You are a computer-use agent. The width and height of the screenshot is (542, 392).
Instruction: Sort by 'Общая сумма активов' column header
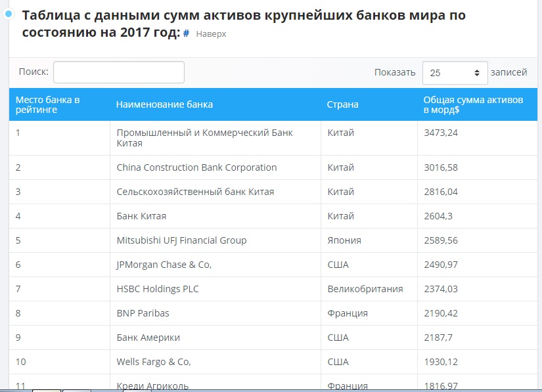pos(473,104)
